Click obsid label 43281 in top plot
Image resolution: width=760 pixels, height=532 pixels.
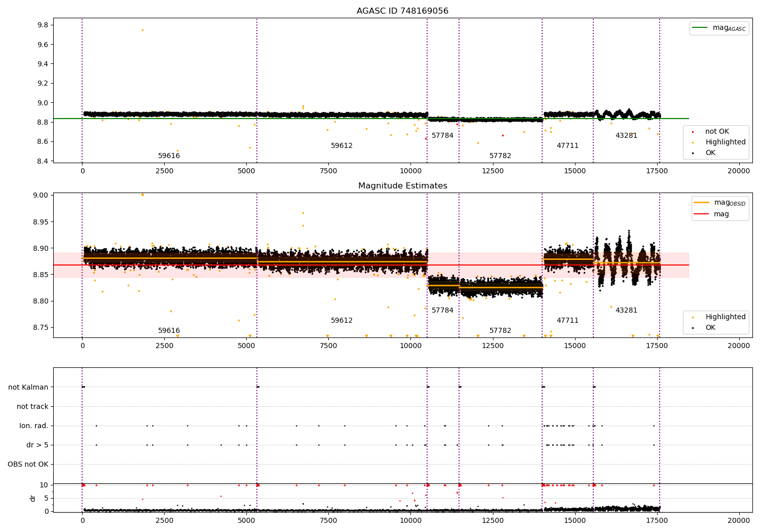click(626, 136)
